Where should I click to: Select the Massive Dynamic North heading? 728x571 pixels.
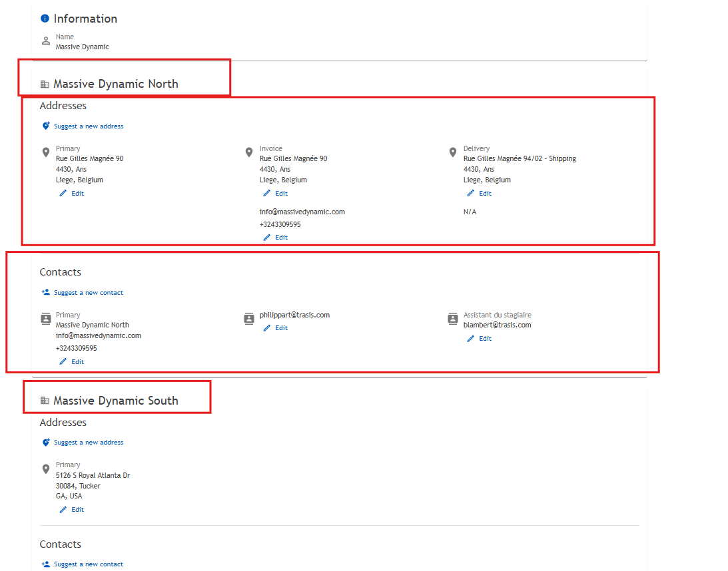116,84
